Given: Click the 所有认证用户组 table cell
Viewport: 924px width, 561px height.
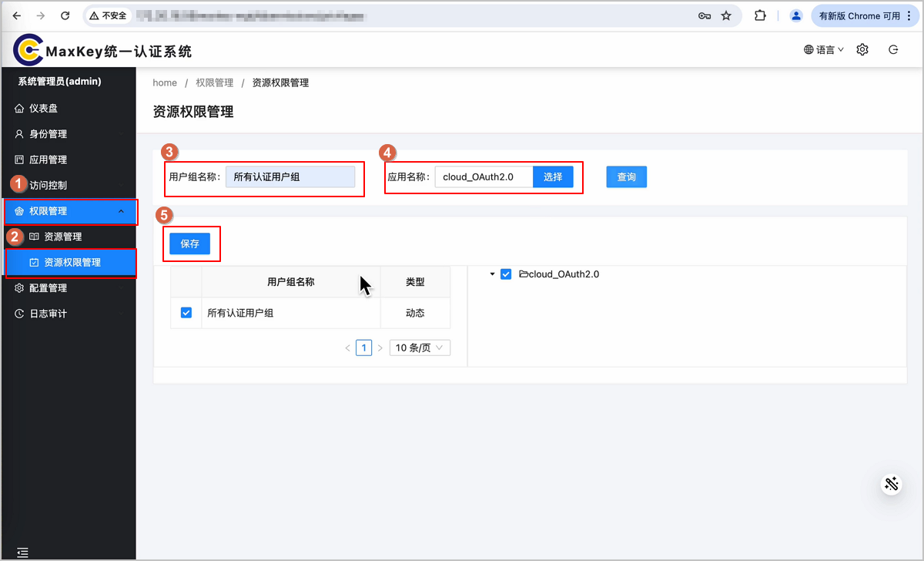Looking at the screenshot, I should tap(291, 313).
